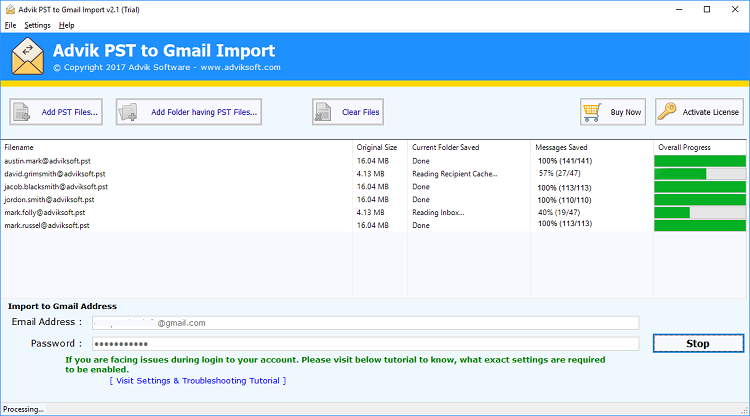Select jacob.blacksmith@adviksoft.pst file row

[x=373, y=187]
